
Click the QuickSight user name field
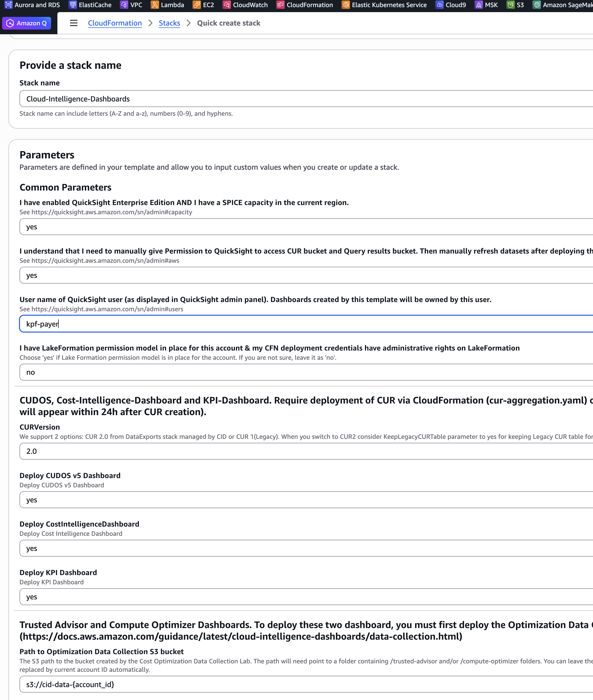point(303,324)
